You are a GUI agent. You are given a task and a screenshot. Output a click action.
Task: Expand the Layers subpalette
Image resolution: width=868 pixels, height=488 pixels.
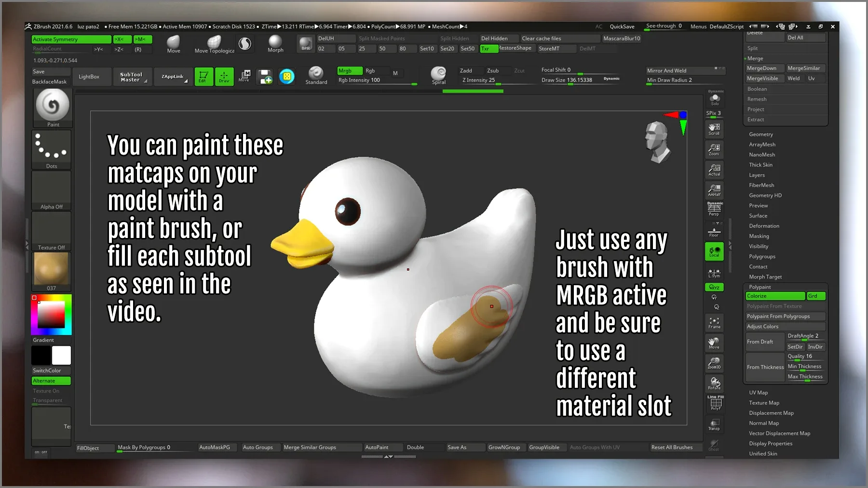pyautogui.click(x=756, y=175)
